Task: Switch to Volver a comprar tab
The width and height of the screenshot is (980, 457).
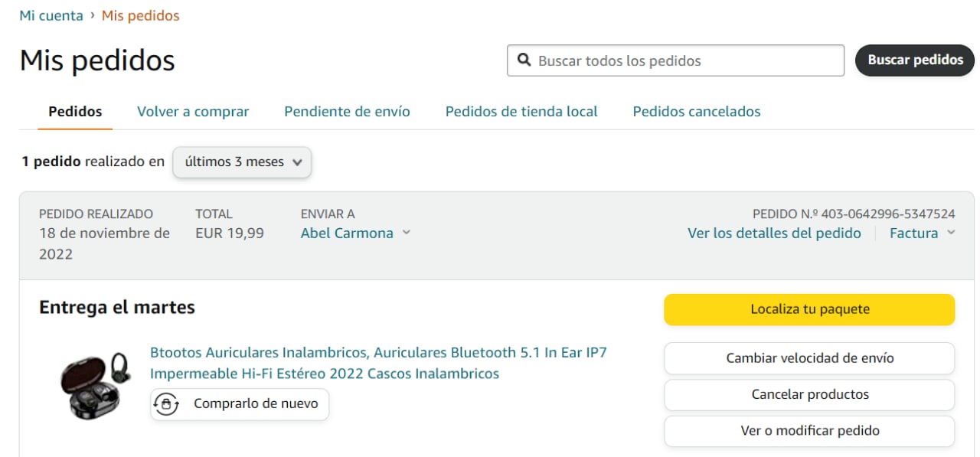Action: click(x=193, y=112)
